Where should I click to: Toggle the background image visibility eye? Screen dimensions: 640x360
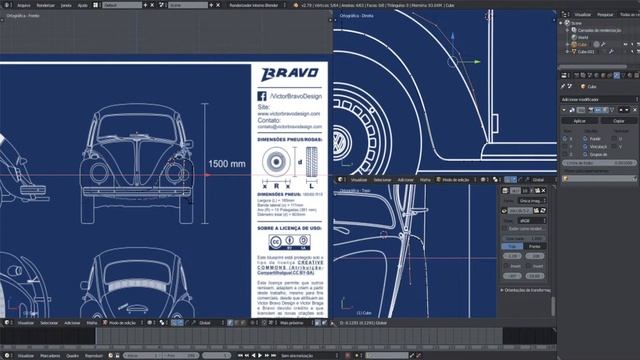click(504, 211)
